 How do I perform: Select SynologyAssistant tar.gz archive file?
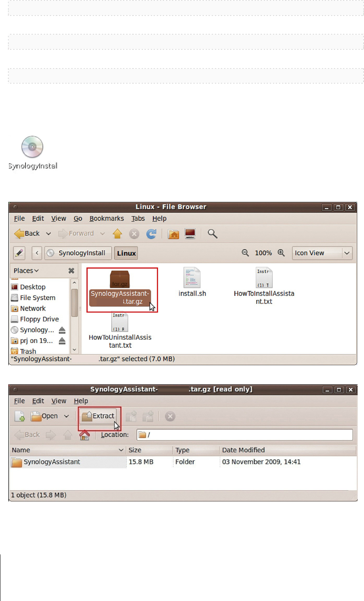(120, 288)
